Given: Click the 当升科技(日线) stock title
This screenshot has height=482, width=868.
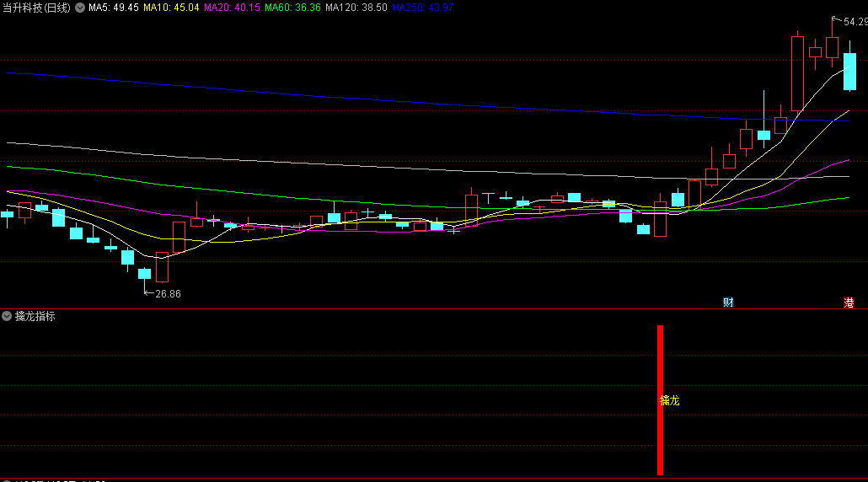Looking at the screenshot, I should pyautogui.click(x=37, y=8).
